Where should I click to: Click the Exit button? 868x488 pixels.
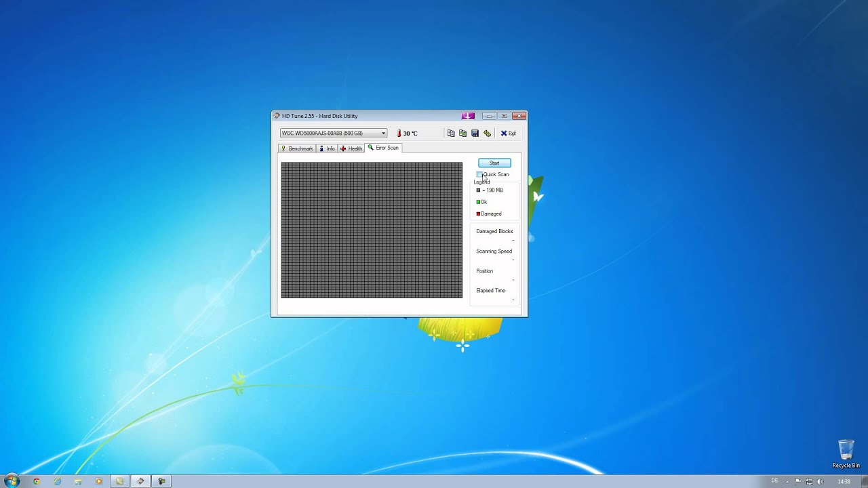click(509, 134)
